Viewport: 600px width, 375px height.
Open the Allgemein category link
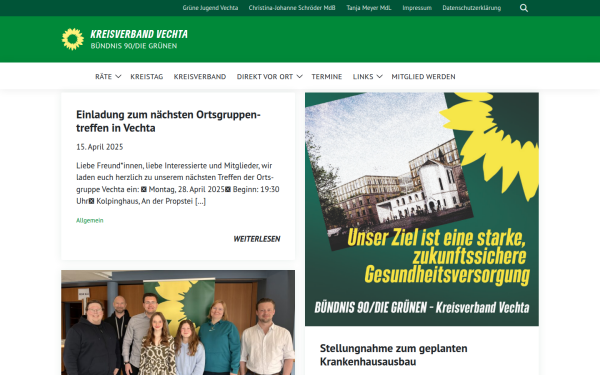[x=90, y=220]
